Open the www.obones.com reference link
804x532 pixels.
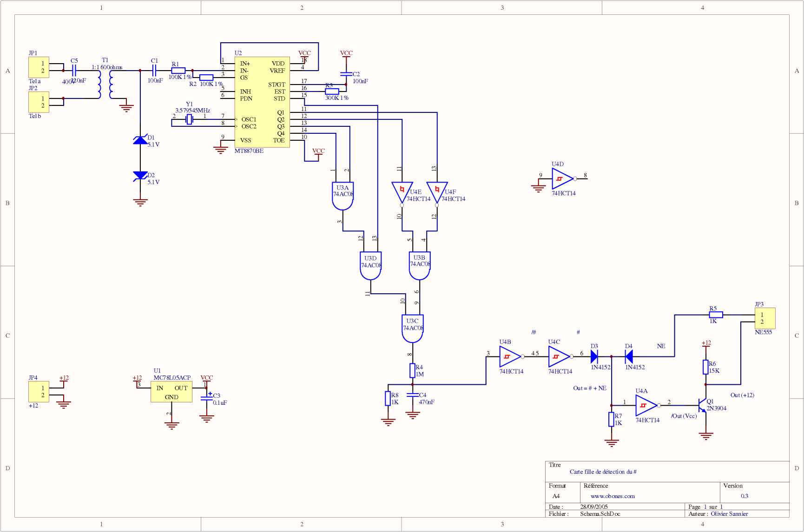pos(612,496)
